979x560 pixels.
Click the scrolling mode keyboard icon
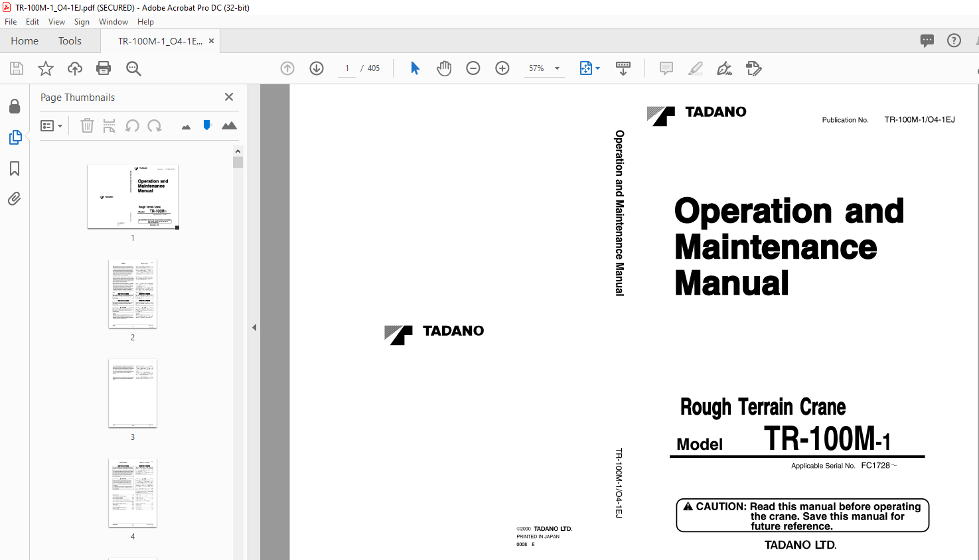tap(623, 68)
